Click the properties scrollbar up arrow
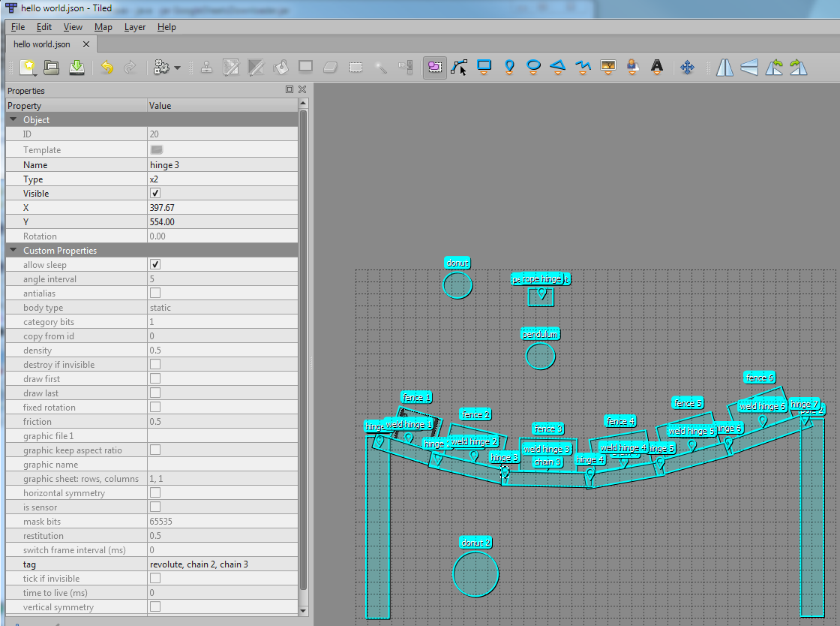This screenshot has width=840, height=626. pyautogui.click(x=303, y=103)
